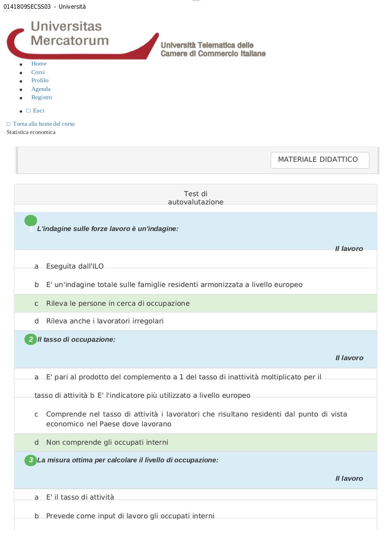This screenshot has height=554, width=392.
Task: Click the green circle badge of question 1
Action: pyautogui.click(x=31, y=221)
